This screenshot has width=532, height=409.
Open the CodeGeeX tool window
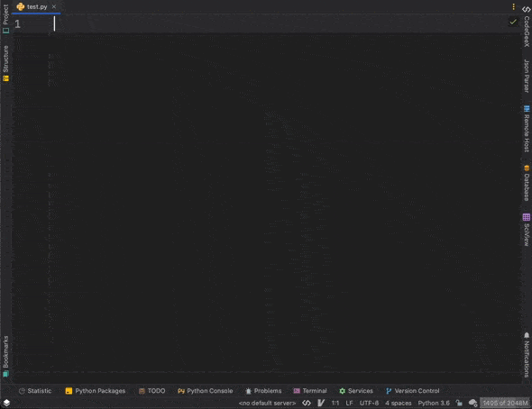(527, 26)
